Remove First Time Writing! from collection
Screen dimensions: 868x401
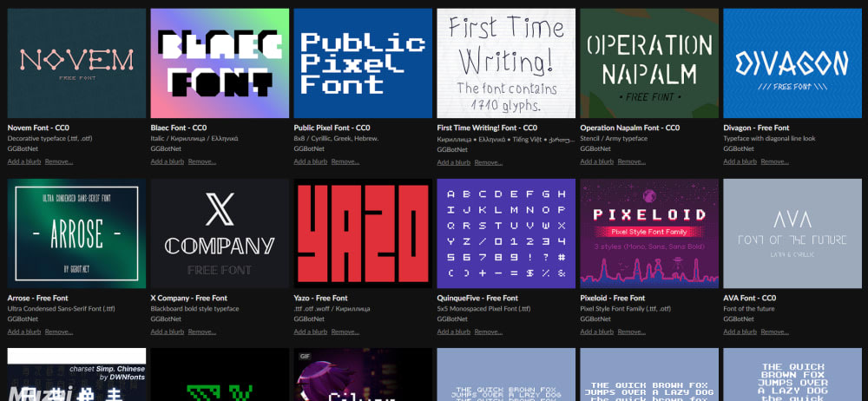pyautogui.click(x=488, y=162)
